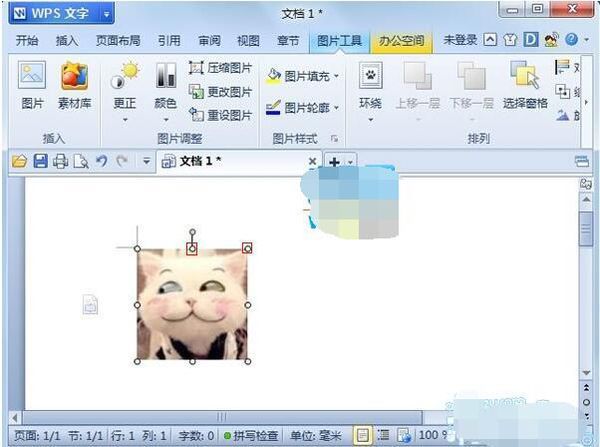The image size is (600, 447).
Task: Switch to outline view in status bar
Action: click(x=383, y=435)
